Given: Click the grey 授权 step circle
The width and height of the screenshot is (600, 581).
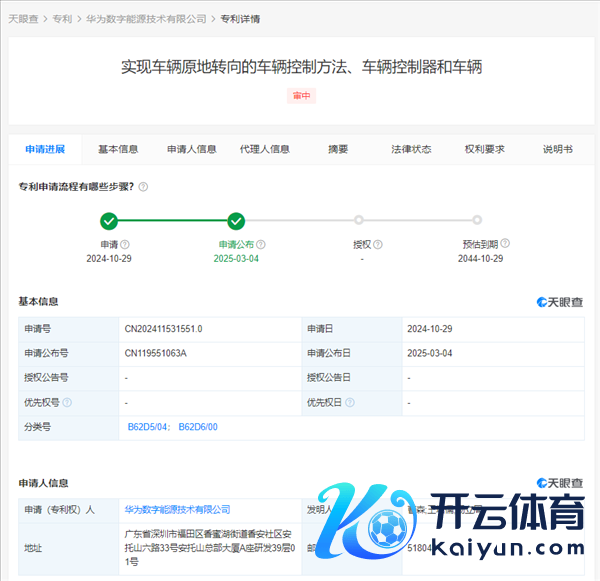Looking at the screenshot, I should (359, 220).
